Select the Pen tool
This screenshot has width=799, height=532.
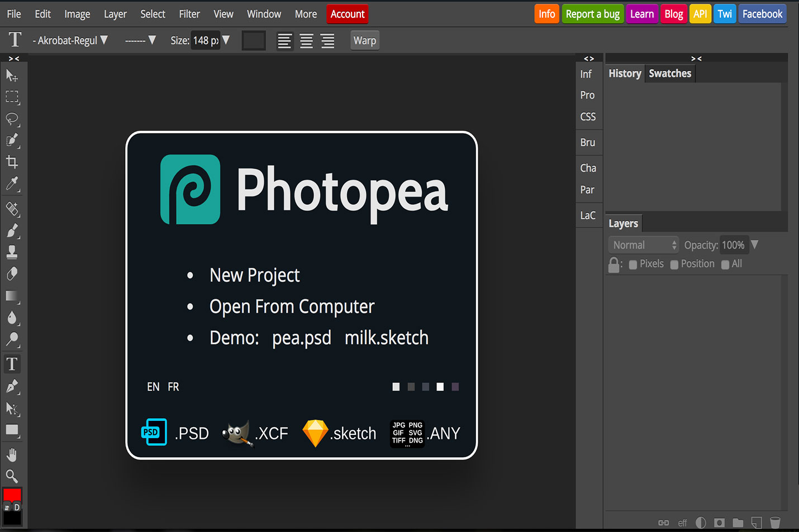point(12,386)
